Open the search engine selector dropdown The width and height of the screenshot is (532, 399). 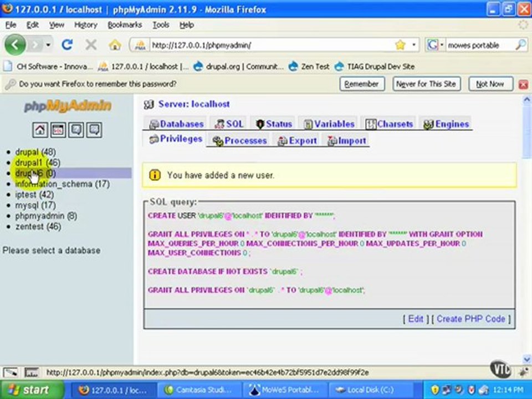pyautogui.click(x=442, y=45)
